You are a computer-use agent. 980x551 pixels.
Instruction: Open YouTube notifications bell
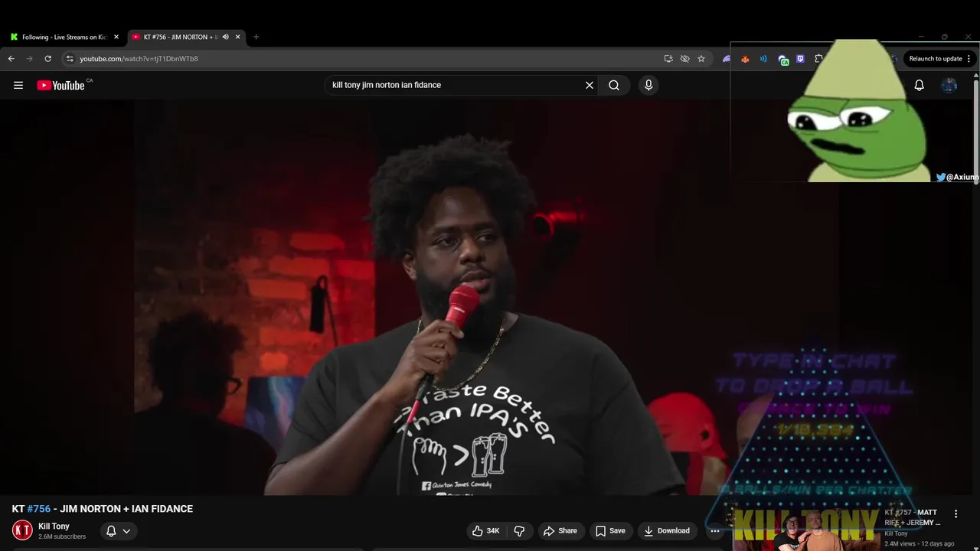click(919, 85)
